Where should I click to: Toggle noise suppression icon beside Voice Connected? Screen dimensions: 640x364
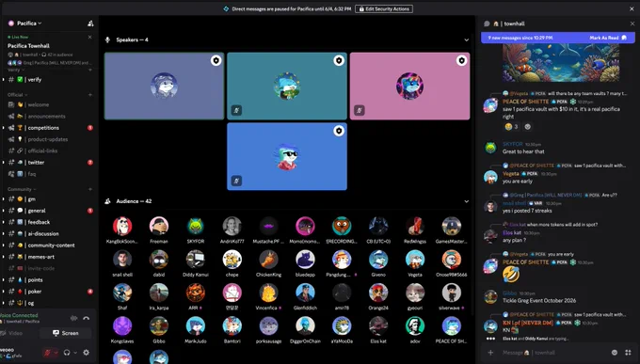73,318
